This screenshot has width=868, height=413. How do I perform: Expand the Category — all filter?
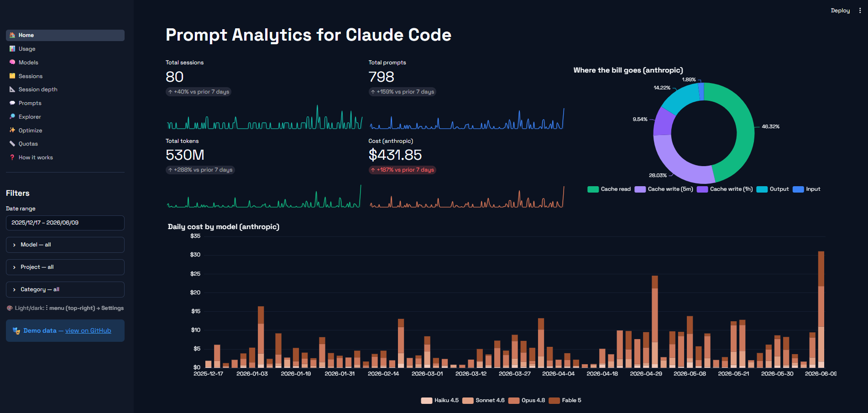pos(65,290)
